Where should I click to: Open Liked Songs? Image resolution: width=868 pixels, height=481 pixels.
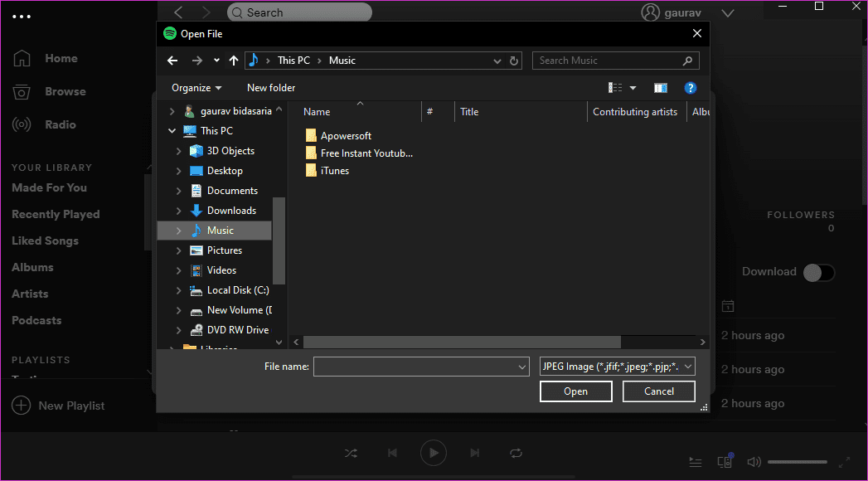click(x=45, y=241)
